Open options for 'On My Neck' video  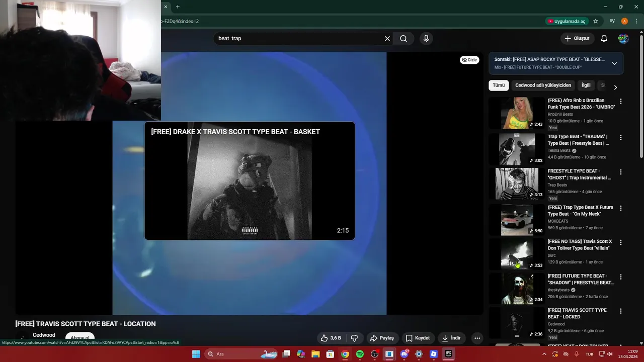click(x=621, y=208)
